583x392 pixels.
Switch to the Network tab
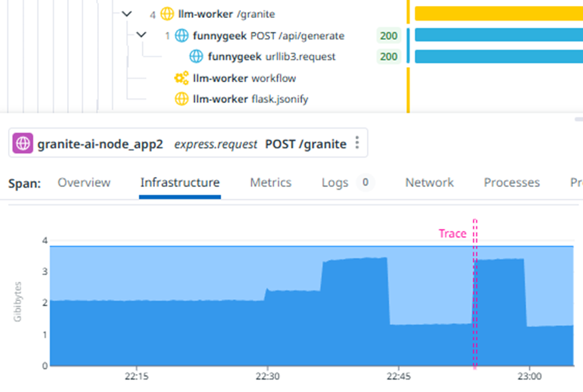430,182
